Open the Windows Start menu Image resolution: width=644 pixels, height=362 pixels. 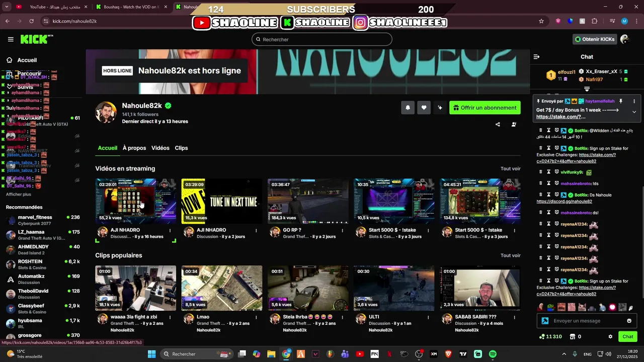click(151, 354)
